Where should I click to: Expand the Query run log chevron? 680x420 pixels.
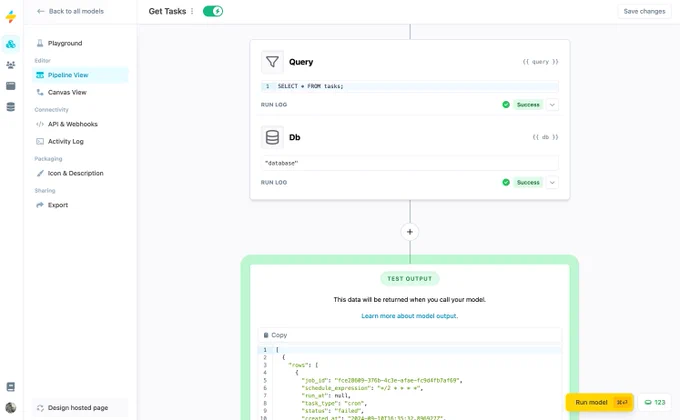pyautogui.click(x=552, y=105)
